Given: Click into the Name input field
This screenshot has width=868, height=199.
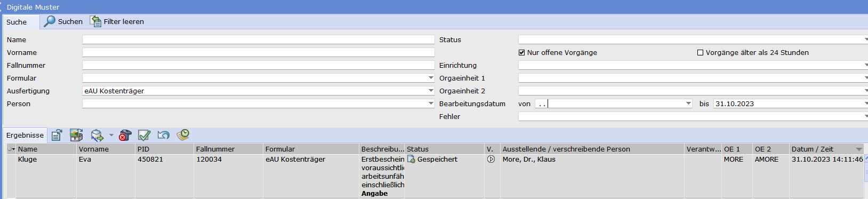Looking at the screenshot, I should pos(259,39).
